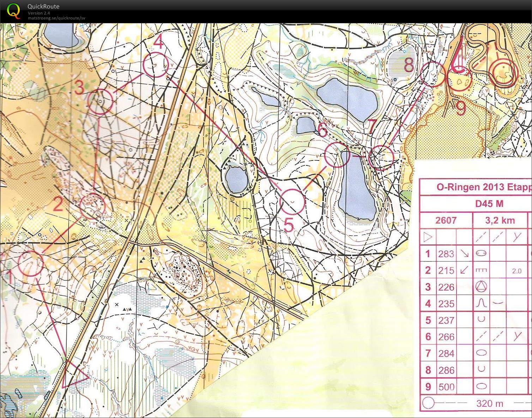This screenshot has width=532, height=418.
Task: Click the 2607 cell in the table
Action: coord(446,220)
